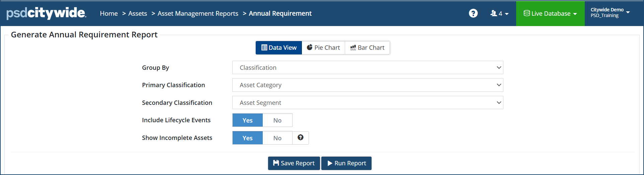The width and height of the screenshot is (644, 175).
Task: Select the Data View tab
Action: pyautogui.click(x=279, y=48)
